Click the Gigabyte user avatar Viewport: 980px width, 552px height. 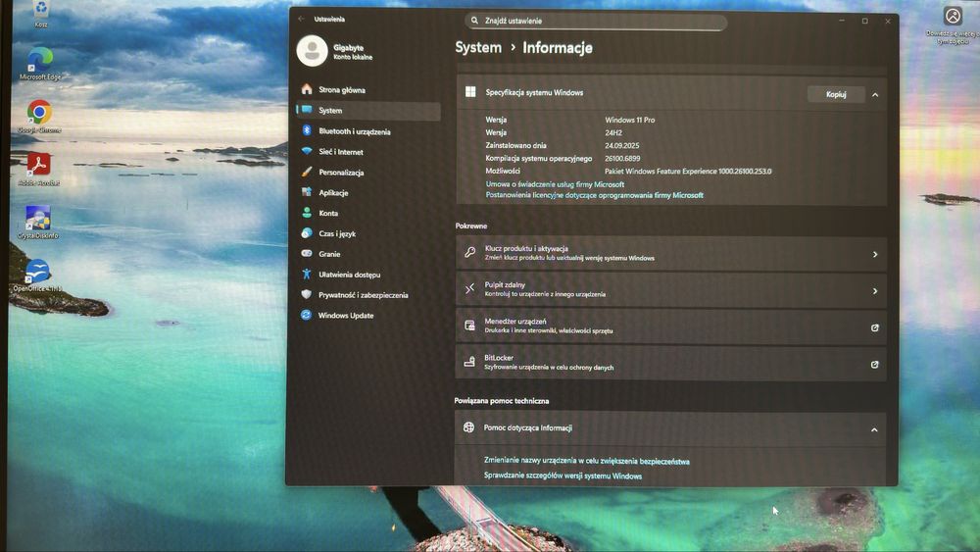[x=312, y=51]
